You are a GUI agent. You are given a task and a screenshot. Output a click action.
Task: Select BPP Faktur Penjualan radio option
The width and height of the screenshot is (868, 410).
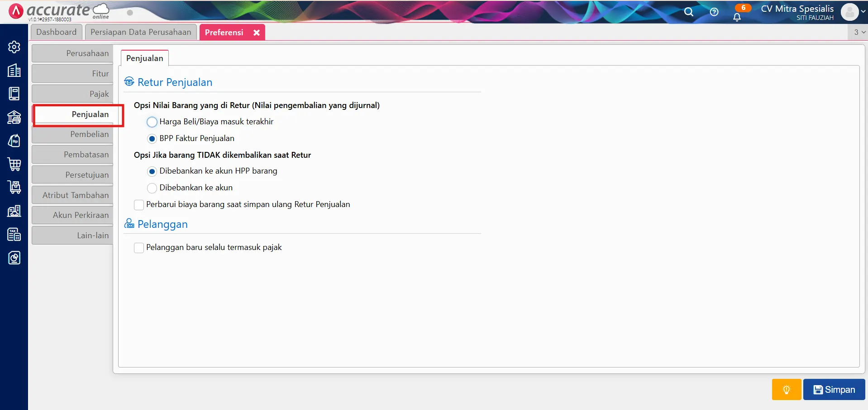point(152,138)
